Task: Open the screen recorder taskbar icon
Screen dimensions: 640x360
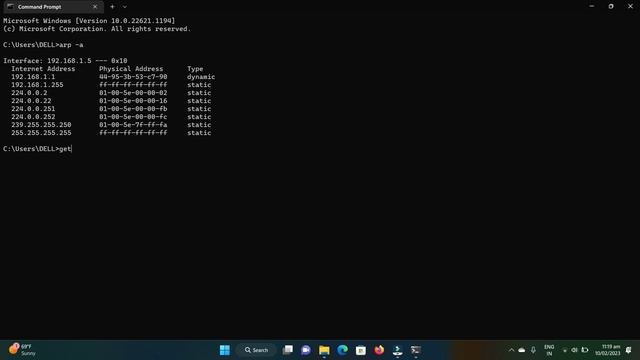Action: (398, 350)
